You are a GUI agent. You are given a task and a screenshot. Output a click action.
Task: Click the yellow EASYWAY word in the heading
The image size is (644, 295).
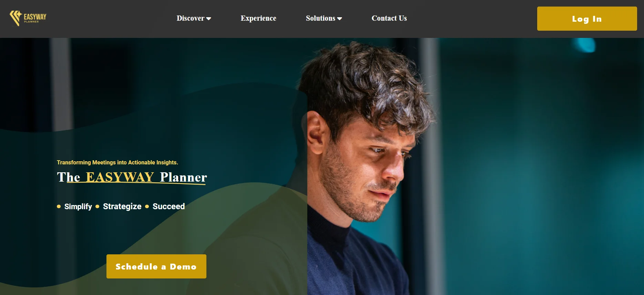(x=120, y=177)
